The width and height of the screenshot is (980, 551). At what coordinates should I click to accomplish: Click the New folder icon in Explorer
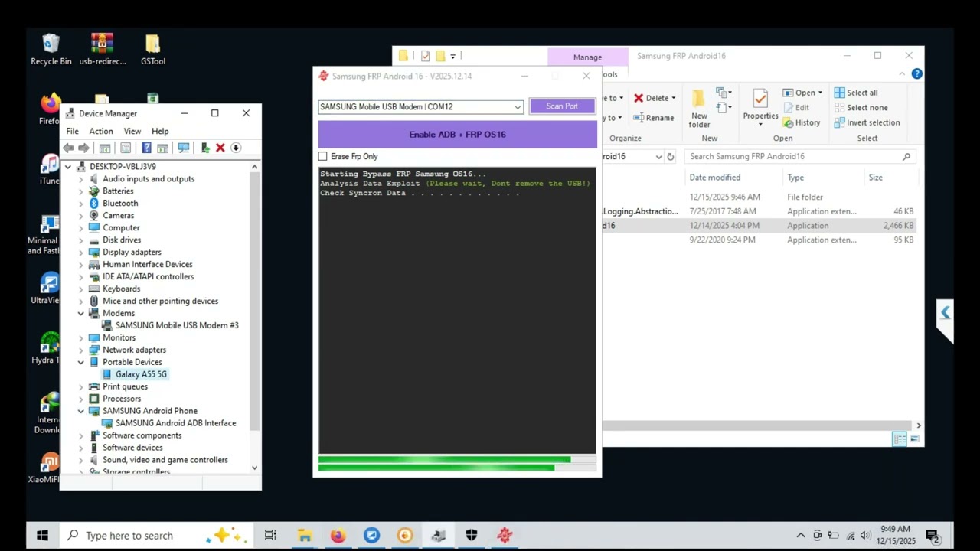699,99
